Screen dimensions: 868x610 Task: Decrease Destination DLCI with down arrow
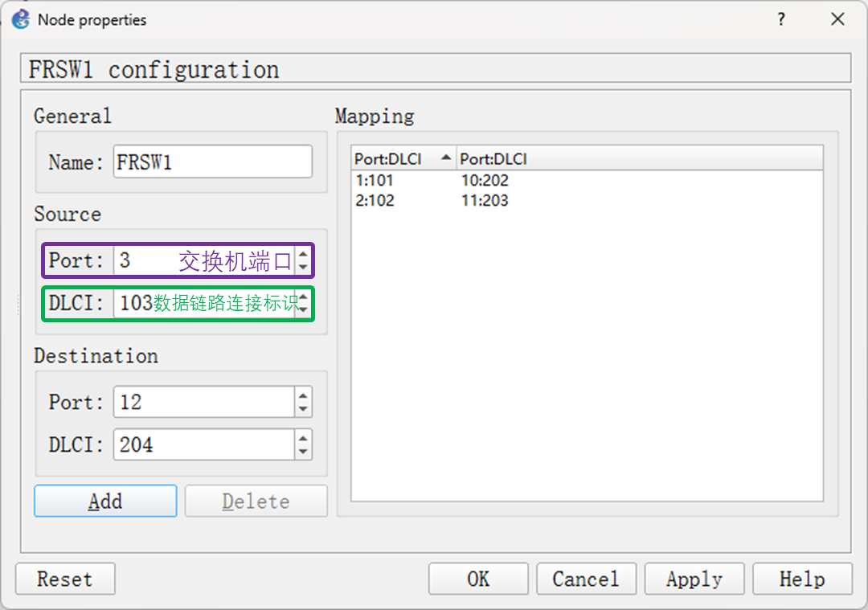(x=303, y=451)
